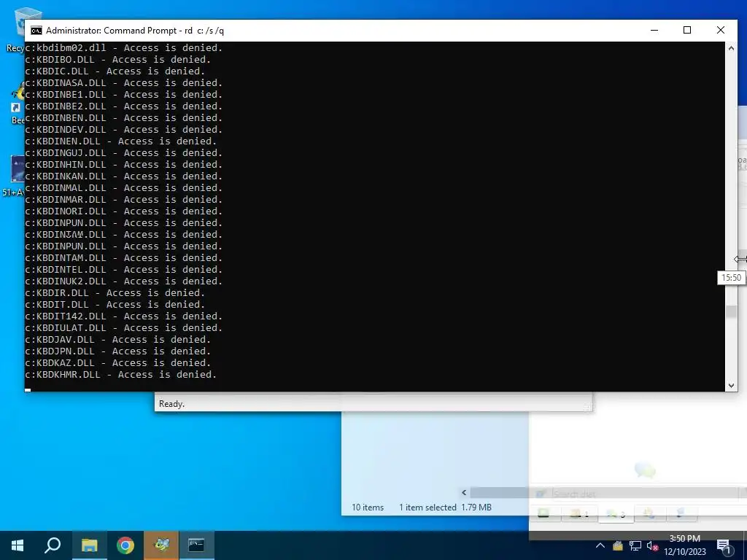The image size is (747, 560).
Task: Click the line 'c:KBDKAZ.DLL - Access is denied.'
Action: [x=118, y=363]
